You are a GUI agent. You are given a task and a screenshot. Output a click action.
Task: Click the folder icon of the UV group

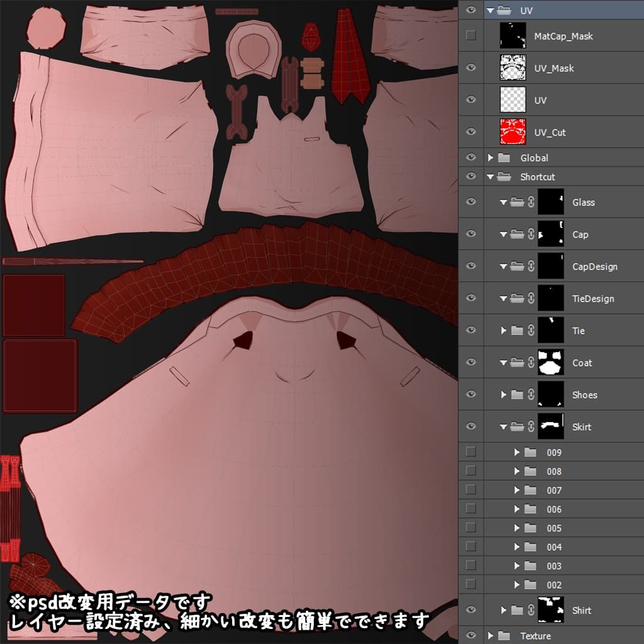[504, 11]
